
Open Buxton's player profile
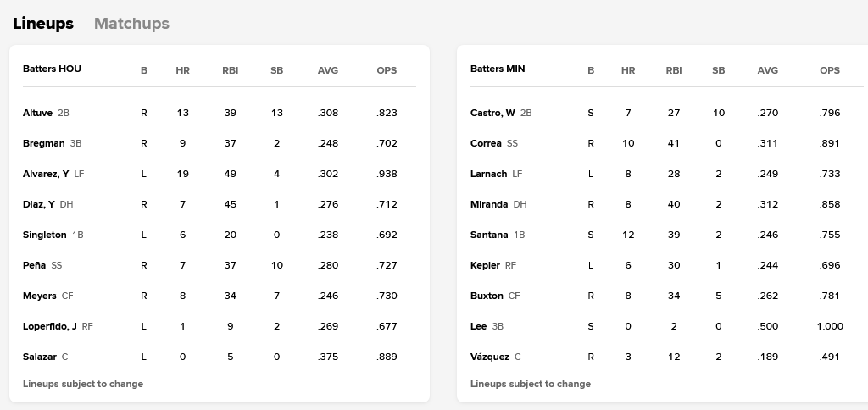tap(487, 296)
